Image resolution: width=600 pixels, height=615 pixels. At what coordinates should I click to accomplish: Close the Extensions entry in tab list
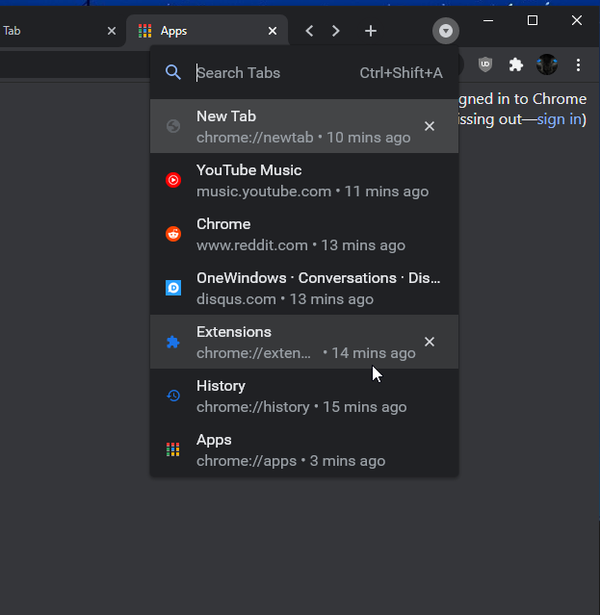click(x=429, y=342)
